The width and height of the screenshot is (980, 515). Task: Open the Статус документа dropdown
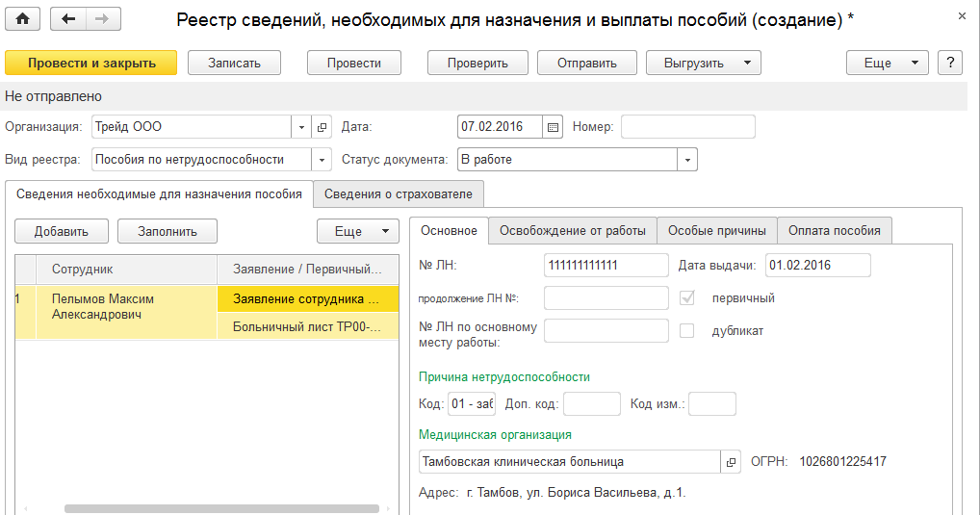(x=687, y=160)
